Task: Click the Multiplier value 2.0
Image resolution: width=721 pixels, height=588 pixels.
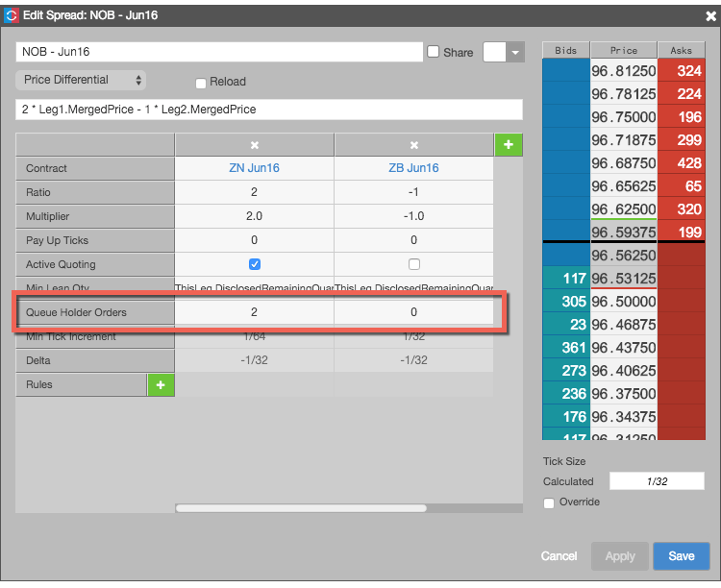Action: (255, 216)
